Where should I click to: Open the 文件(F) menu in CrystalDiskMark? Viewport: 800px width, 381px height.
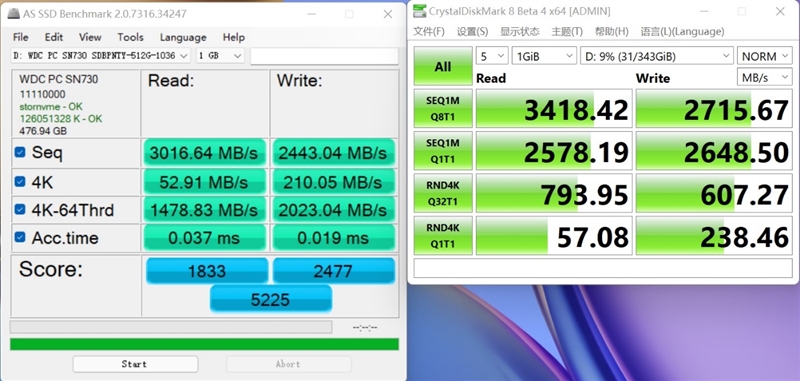click(x=429, y=32)
